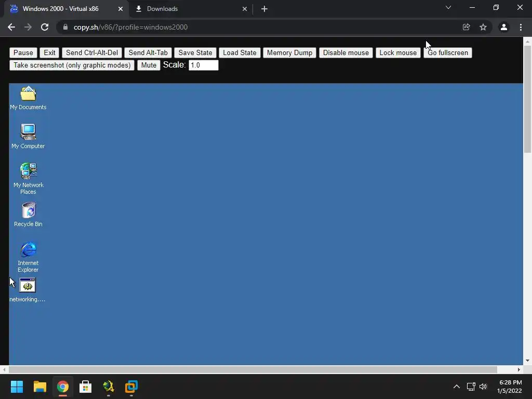532x399 pixels.
Task: Disable mouse in the emulator
Action: [345, 52]
